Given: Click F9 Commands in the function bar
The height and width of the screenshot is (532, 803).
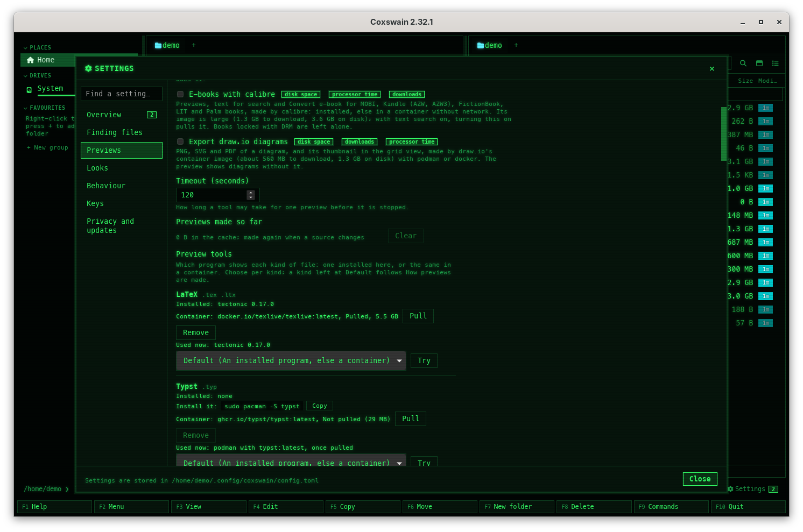Looking at the screenshot, I should [x=671, y=507].
